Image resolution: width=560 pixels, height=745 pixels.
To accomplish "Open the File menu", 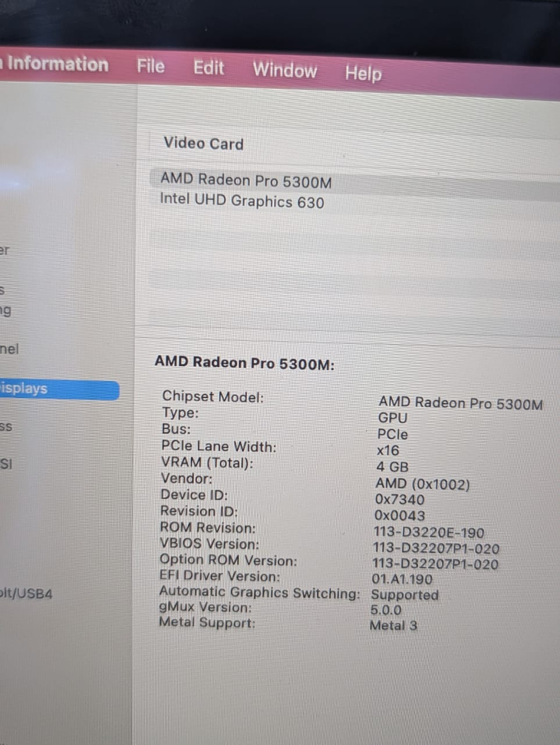I will point(151,66).
